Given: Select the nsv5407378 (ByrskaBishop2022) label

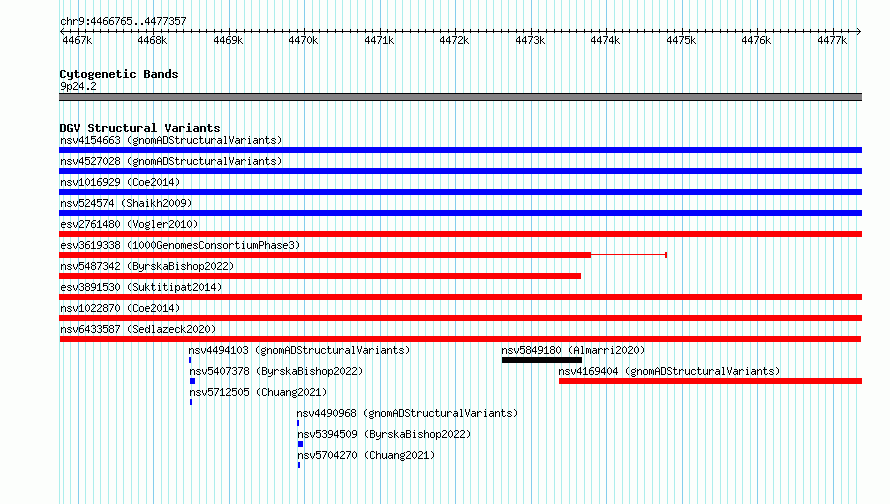Looking at the screenshot, I should tap(276, 371).
